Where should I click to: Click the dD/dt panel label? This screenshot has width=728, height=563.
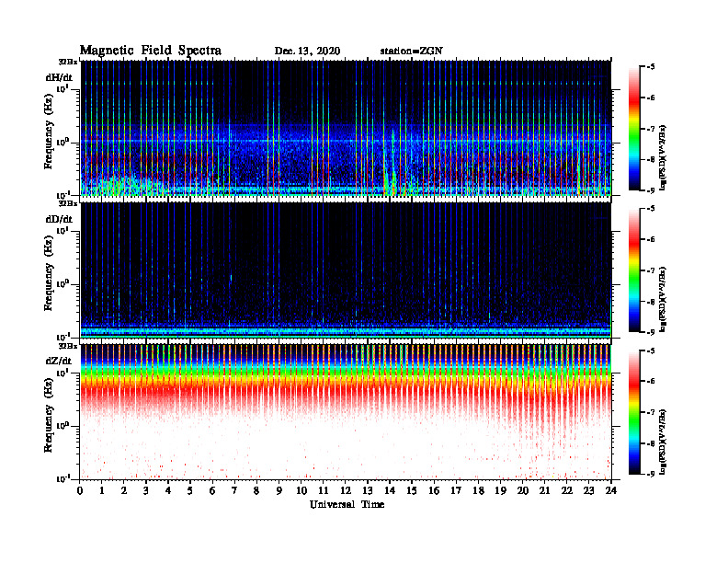(59, 219)
